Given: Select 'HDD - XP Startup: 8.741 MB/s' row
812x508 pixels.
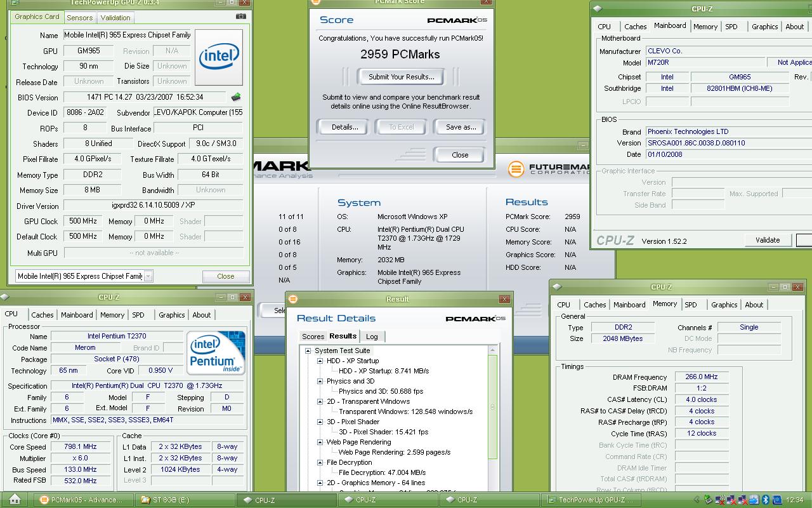Looking at the screenshot, I should (384, 371).
